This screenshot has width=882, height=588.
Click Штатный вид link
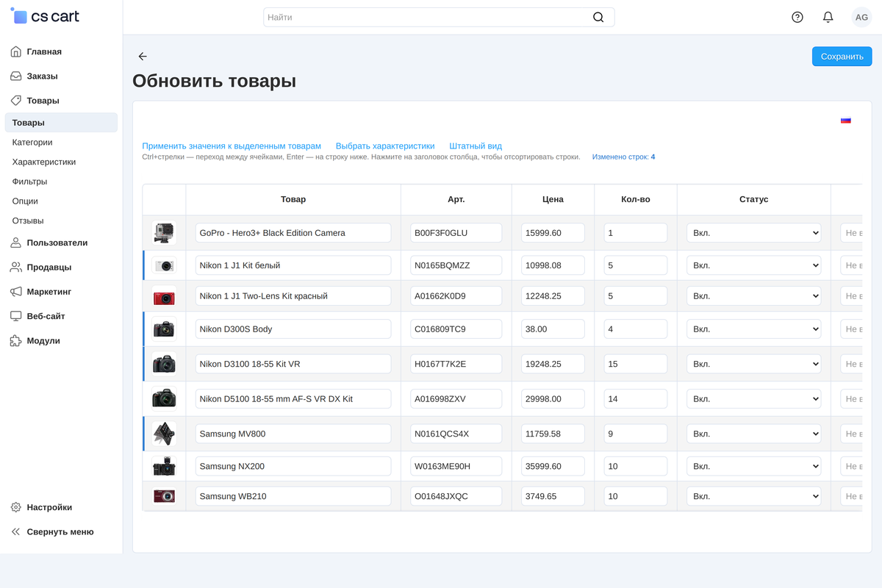click(476, 146)
